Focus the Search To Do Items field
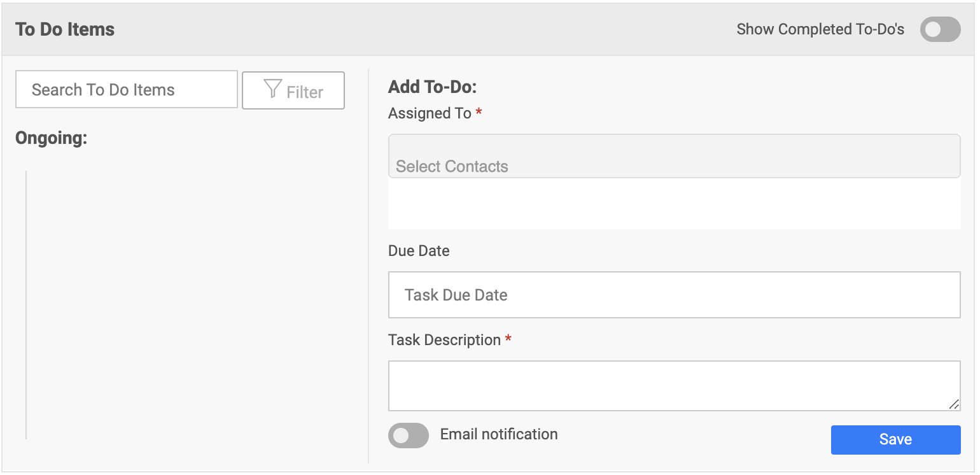The height and width of the screenshot is (475, 980). 127,90
